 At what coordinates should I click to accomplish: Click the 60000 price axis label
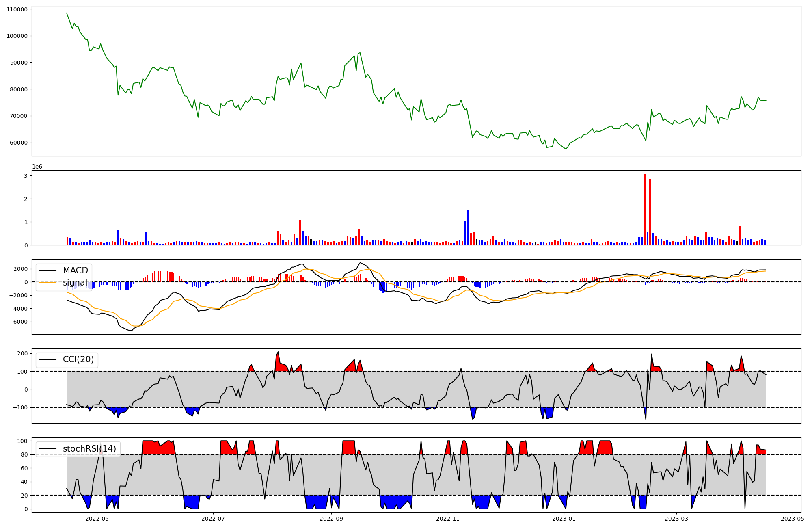coord(19,143)
